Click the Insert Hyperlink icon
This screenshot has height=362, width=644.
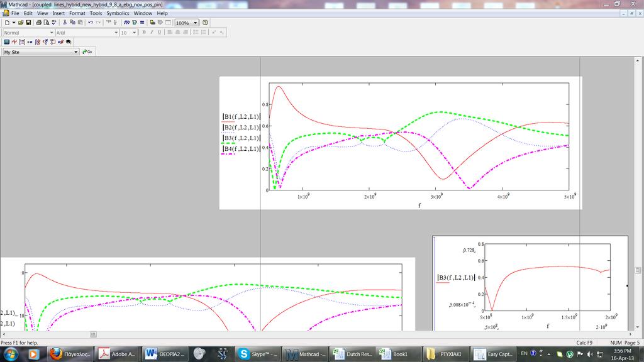[x=152, y=23]
